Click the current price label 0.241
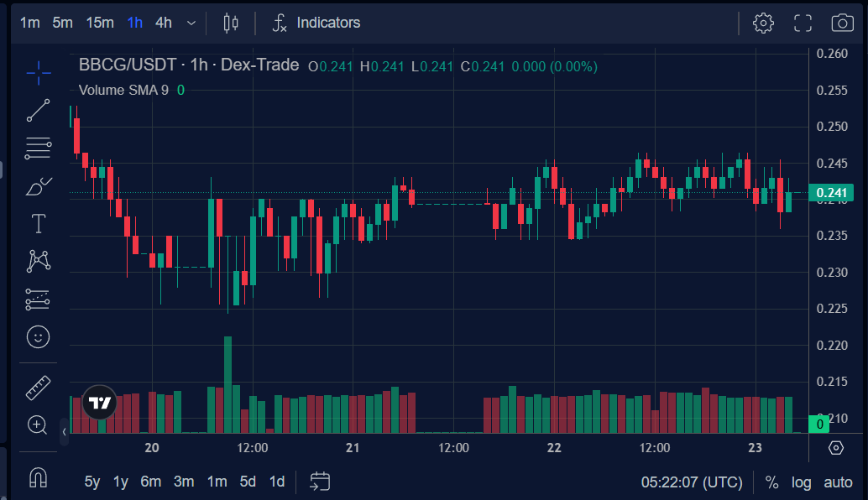The image size is (868, 500). pos(831,192)
